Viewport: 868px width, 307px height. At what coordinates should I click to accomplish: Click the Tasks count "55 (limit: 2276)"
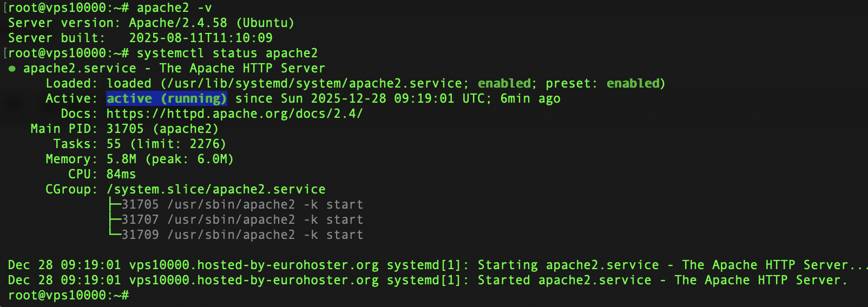[x=166, y=144]
